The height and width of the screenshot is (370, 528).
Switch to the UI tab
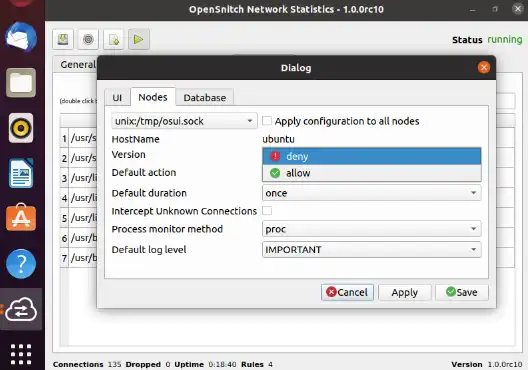pos(117,98)
